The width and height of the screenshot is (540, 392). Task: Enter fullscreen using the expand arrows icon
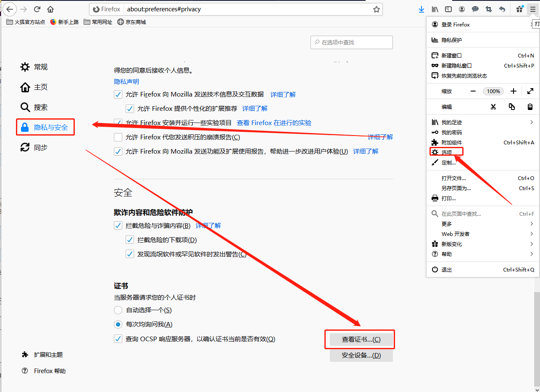pyautogui.click(x=530, y=91)
